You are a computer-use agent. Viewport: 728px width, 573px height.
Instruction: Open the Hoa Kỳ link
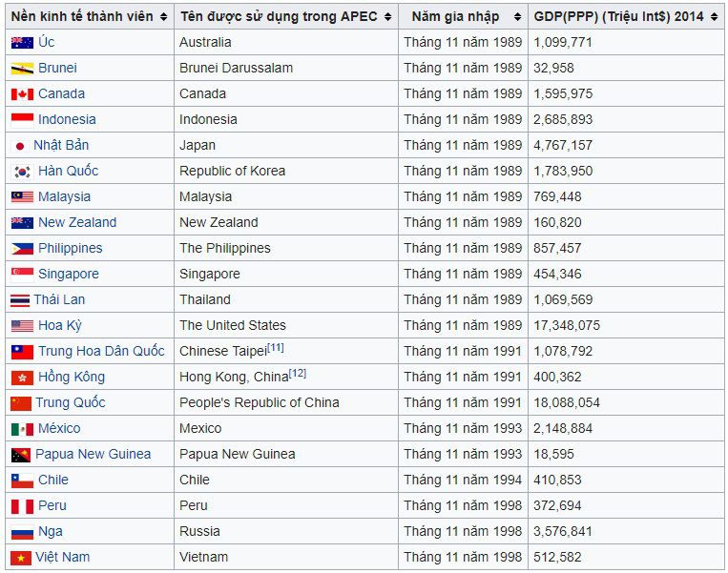(60, 326)
